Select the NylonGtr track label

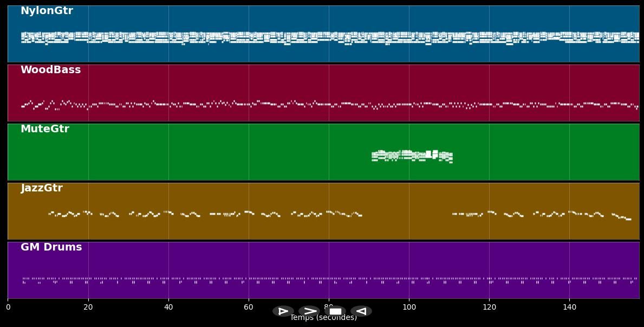pos(47,11)
